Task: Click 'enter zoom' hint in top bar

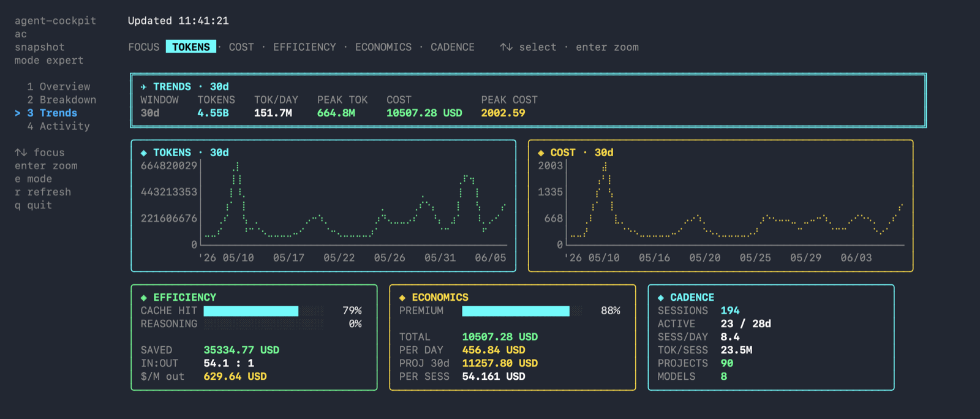Action: coord(607,47)
